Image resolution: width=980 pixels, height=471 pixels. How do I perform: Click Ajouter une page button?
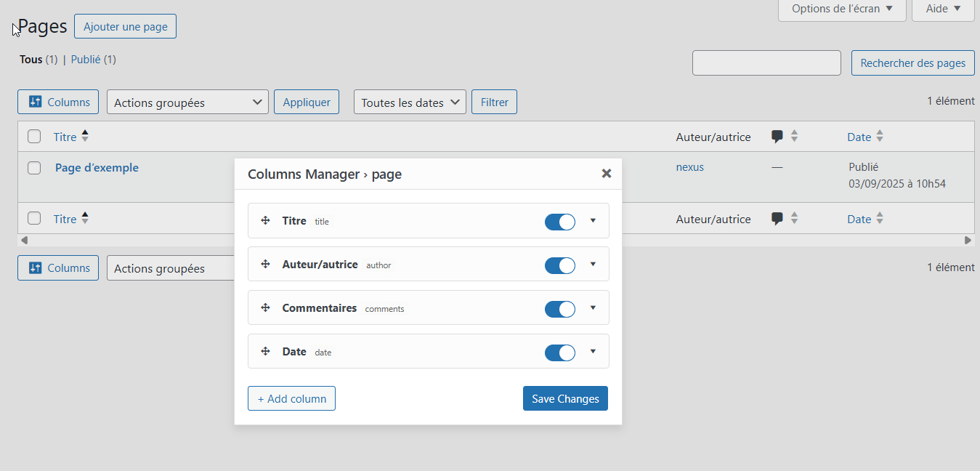pos(125,27)
